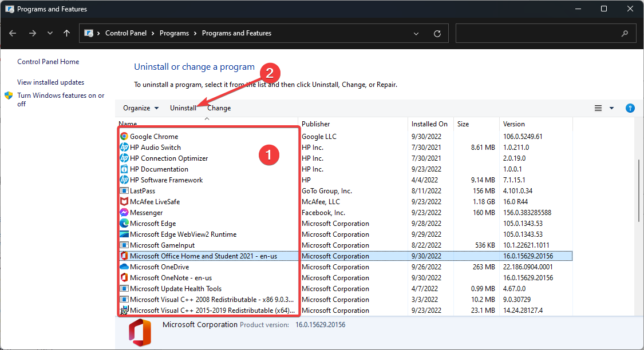This screenshot has width=644, height=350.
Task: Click the HP Software Framework icon
Action: pos(124,180)
